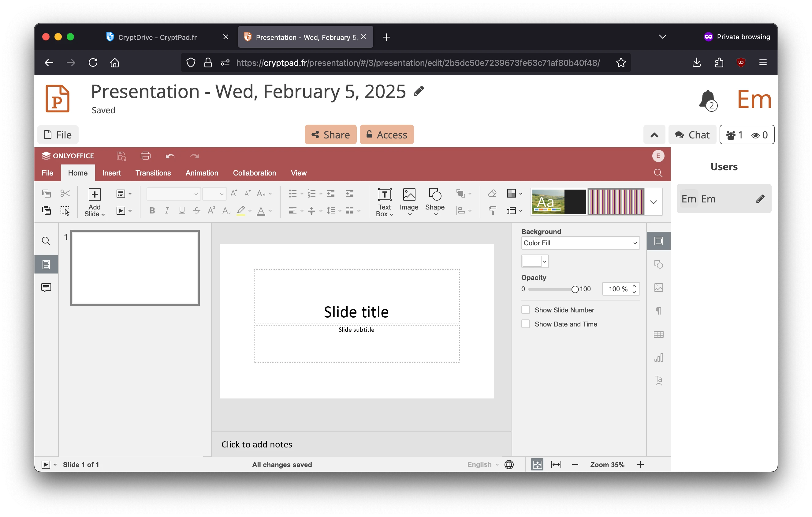Open the Chat panel

(692, 134)
